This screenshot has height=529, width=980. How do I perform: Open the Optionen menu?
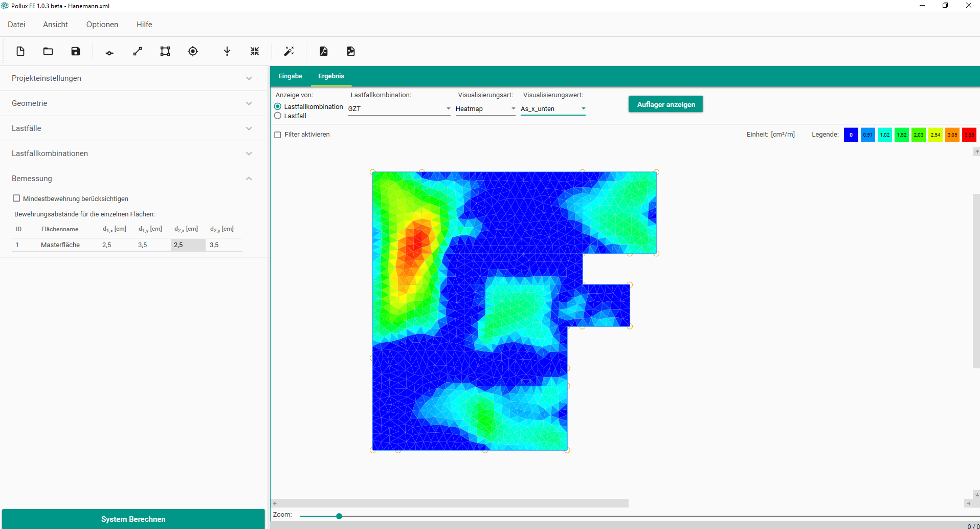coord(102,25)
